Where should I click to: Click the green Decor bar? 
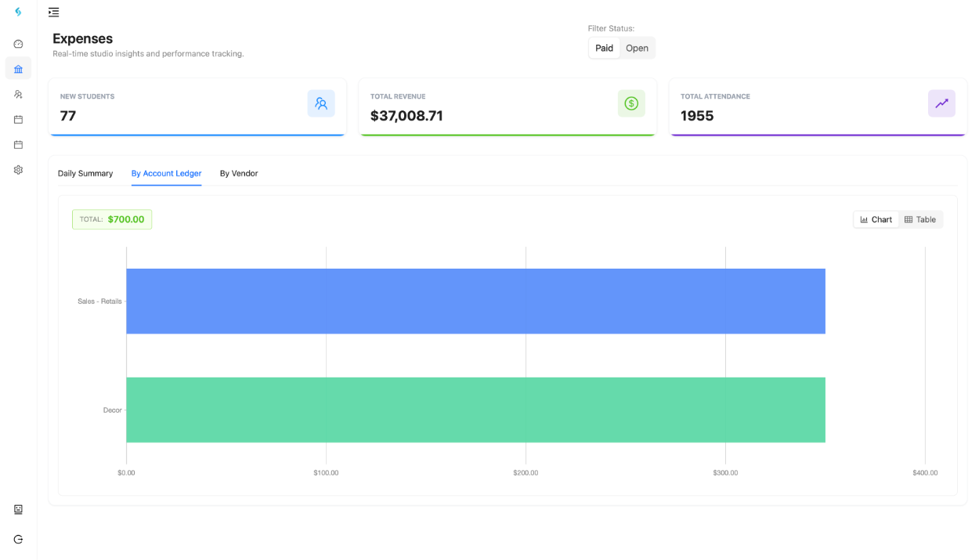click(x=475, y=410)
